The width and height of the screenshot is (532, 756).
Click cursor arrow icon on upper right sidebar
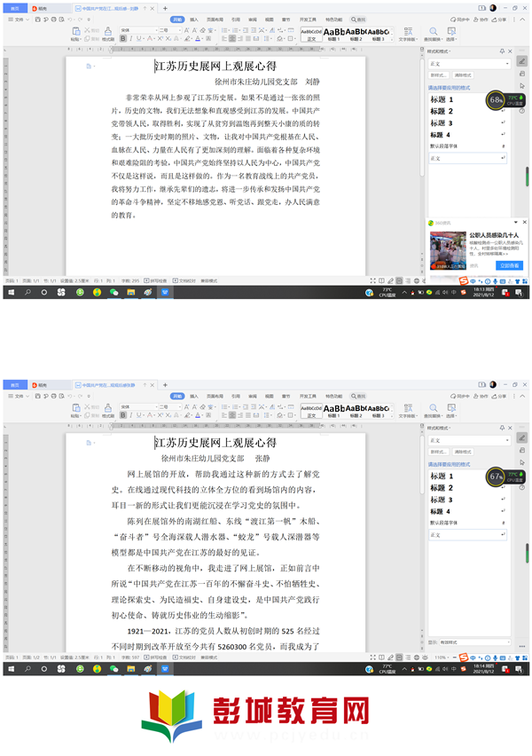[522, 86]
